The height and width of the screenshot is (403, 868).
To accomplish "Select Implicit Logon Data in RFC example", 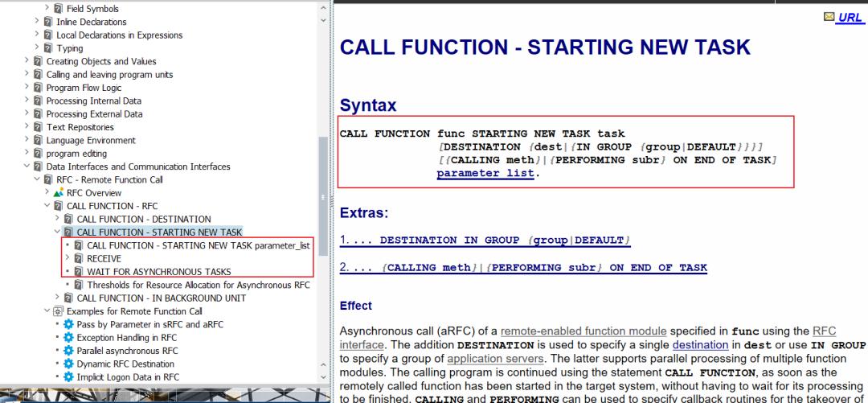I will (128, 377).
